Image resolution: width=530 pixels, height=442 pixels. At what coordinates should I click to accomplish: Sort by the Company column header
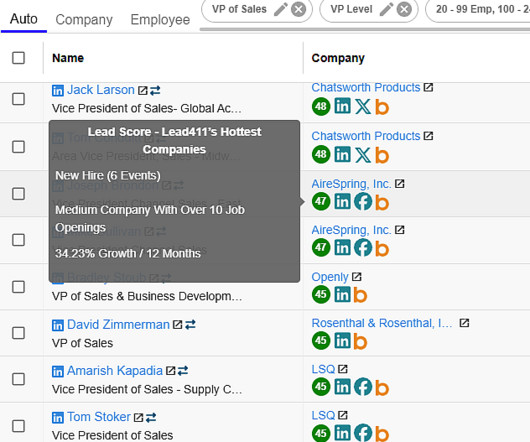pos(338,58)
